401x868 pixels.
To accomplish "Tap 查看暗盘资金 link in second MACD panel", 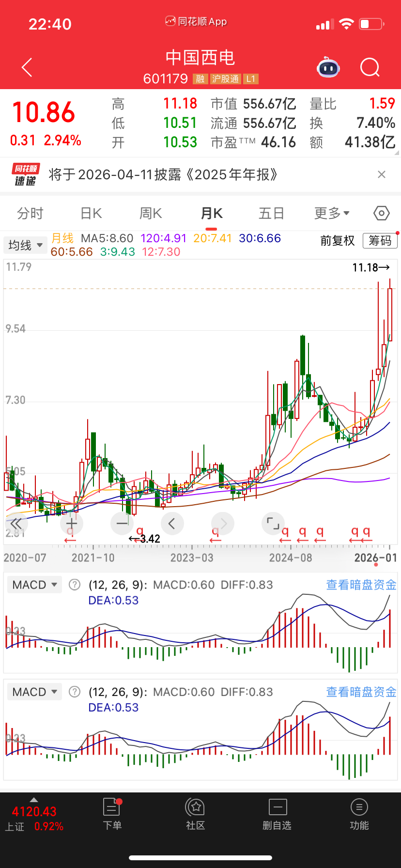I will point(361,692).
